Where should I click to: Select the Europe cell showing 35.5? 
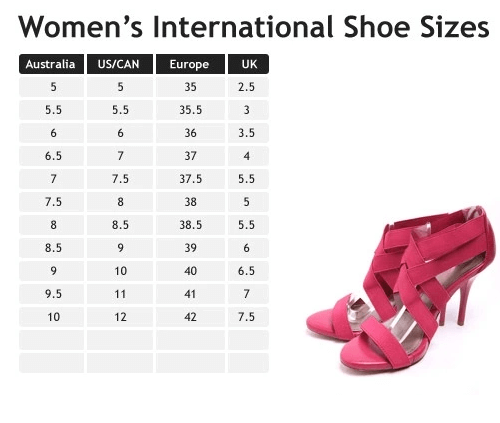(190, 110)
